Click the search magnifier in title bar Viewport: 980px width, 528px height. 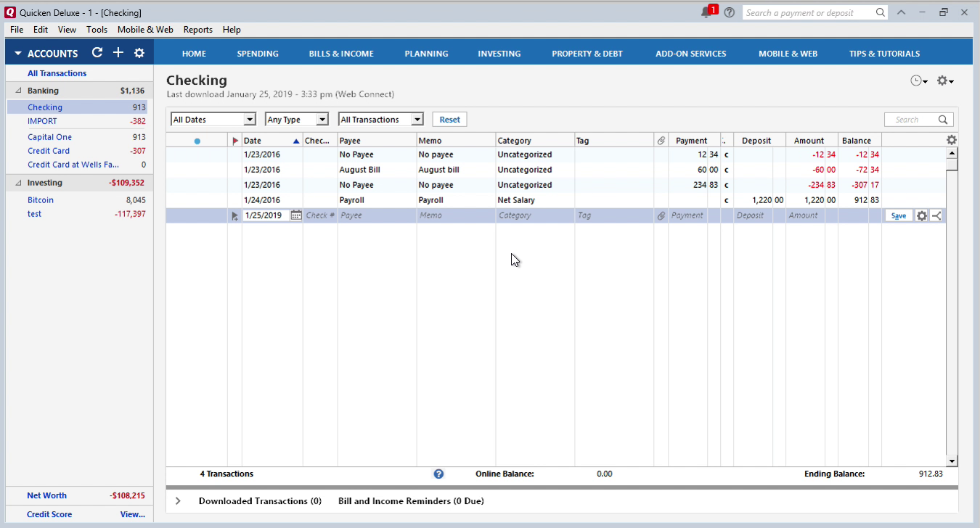click(880, 12)
